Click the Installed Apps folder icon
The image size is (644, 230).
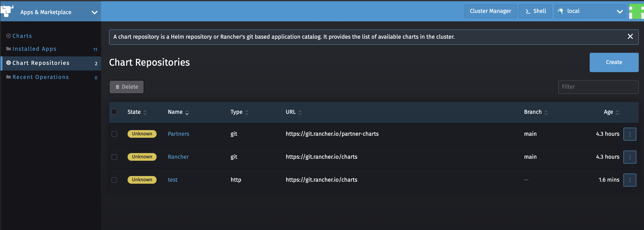8,49
